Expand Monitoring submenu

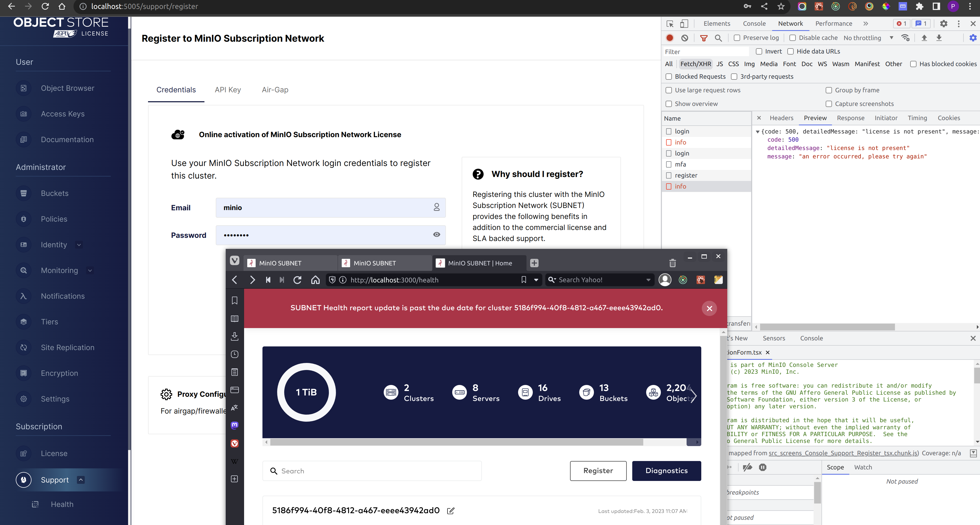coord(90,271)
